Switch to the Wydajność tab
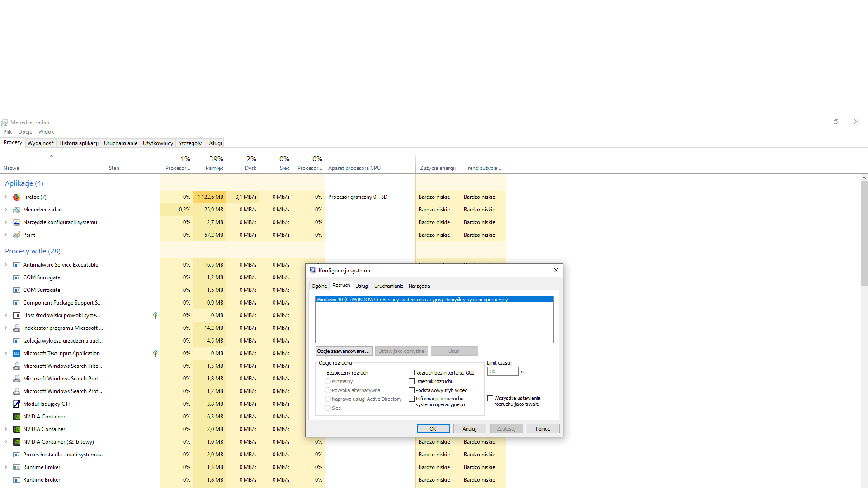The height and width of the screenshot is (488, 868). 41,143
